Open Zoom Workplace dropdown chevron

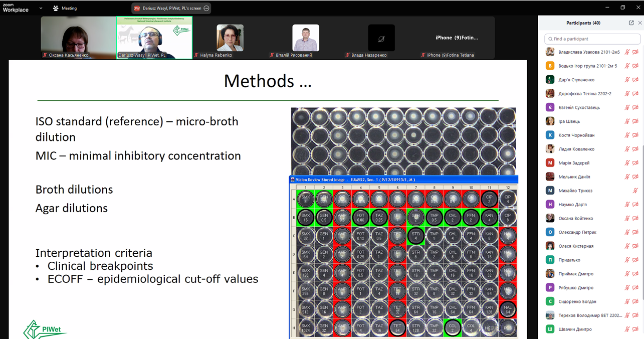coord(41,8)
